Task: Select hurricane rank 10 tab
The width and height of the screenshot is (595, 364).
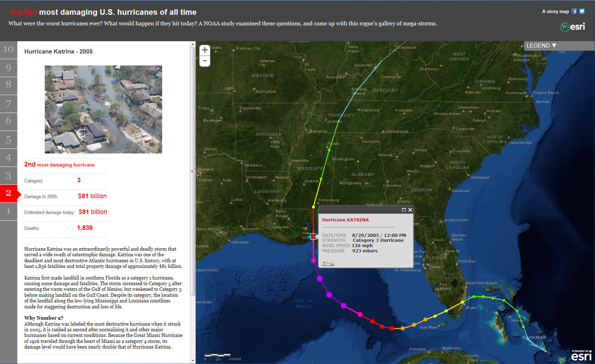Action: (x=8, y=49)
